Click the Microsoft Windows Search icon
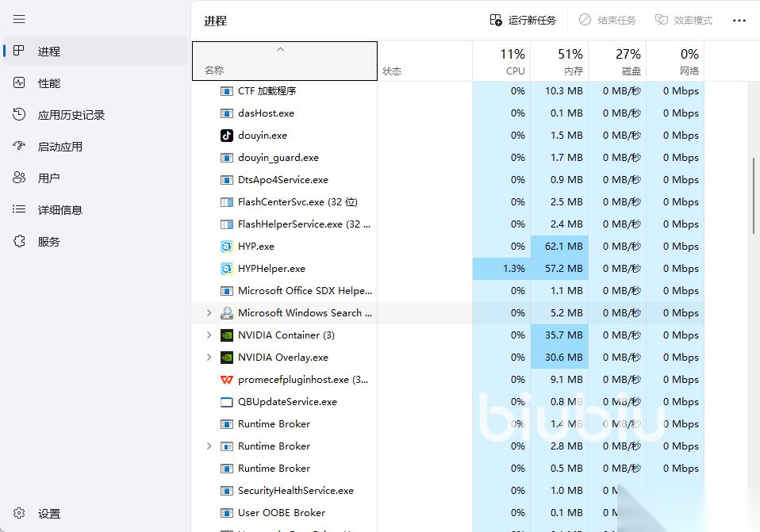 (x=227, y=313)
